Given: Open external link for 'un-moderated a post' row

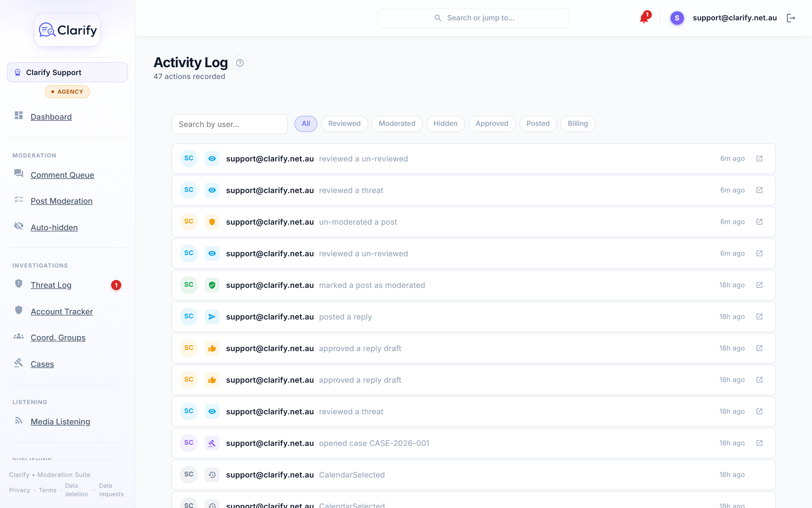Looking at the screenshot, I should 759,222.
